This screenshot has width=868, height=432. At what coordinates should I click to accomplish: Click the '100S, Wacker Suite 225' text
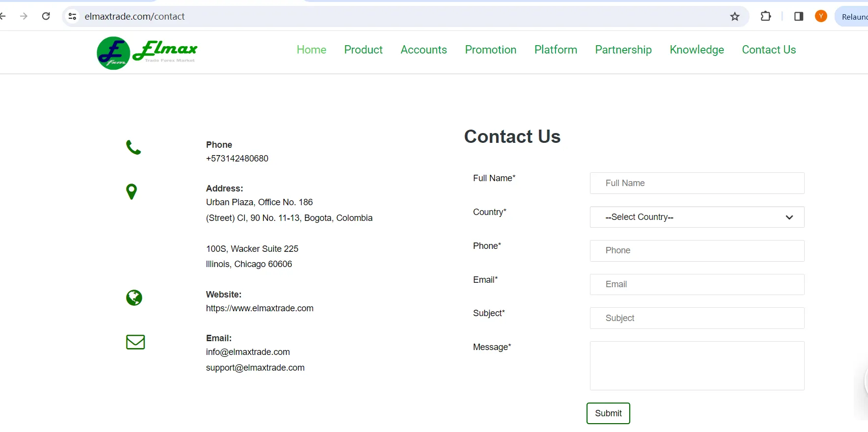pyautogui.click(x=252, y=249)
